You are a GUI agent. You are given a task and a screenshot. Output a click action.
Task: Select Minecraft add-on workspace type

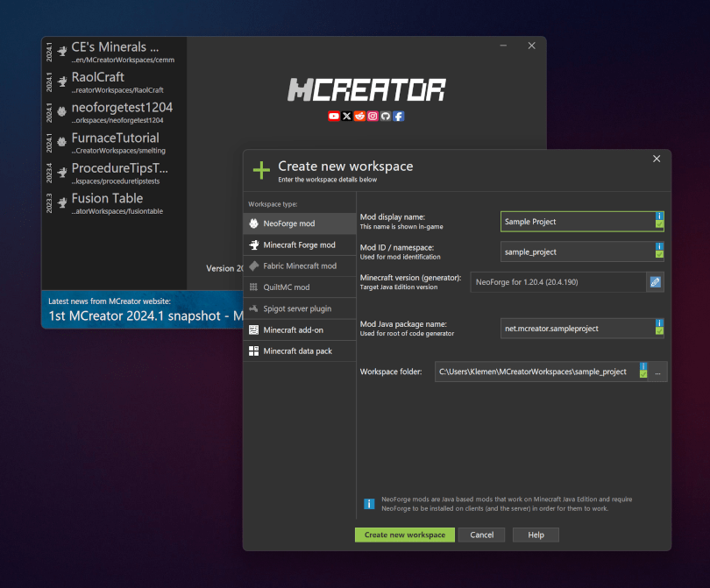pos(299,330)
